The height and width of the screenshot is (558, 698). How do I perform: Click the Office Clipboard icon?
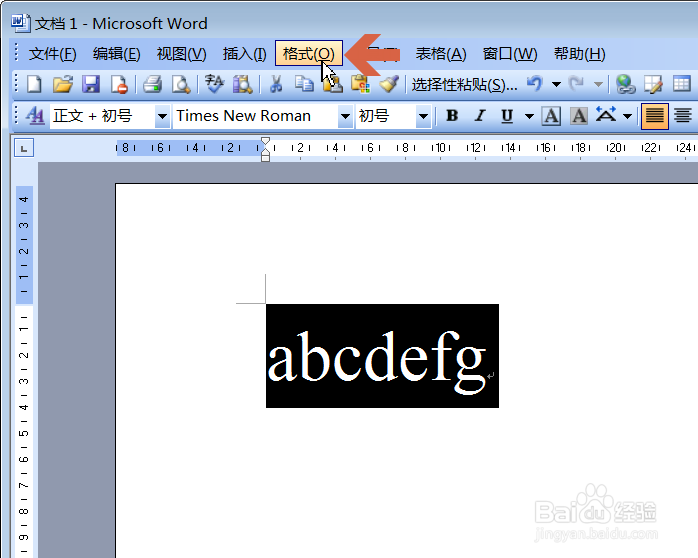tap(361, 84)
